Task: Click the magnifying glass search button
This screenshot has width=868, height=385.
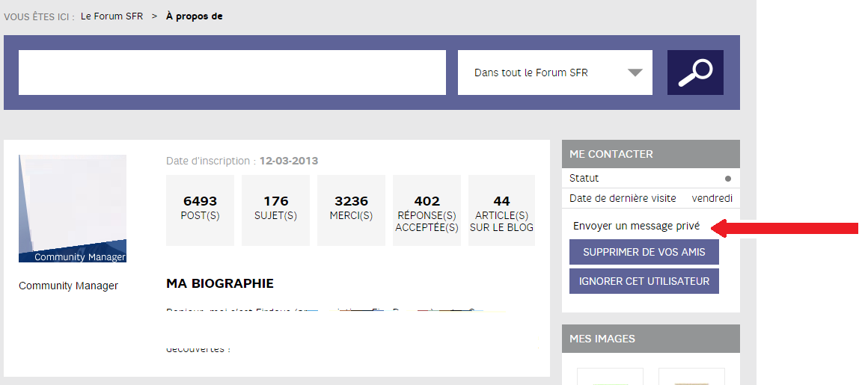Action: [x=695, y=73]
